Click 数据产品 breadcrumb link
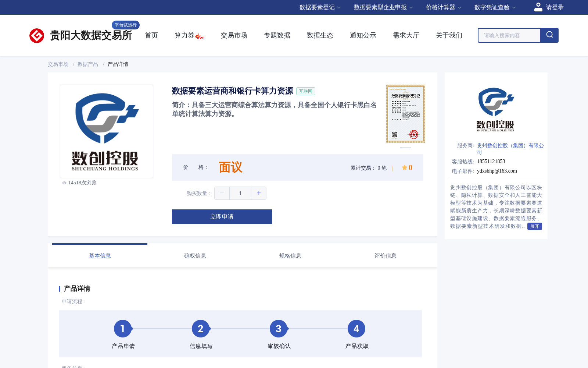 coord(88,64)
